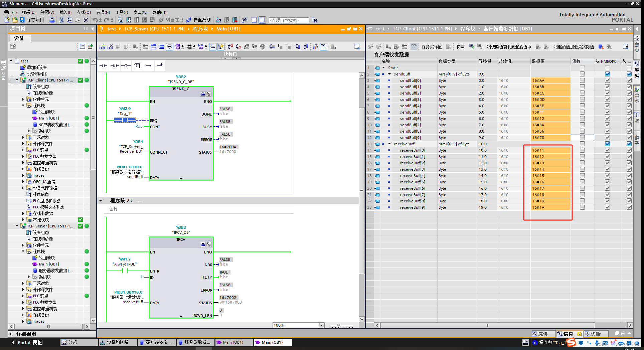Image resolution: width=644 pixels, height=350 pixels.
Task: Toggle monitor-all glasses icon in DB editor
Action: 414,47
